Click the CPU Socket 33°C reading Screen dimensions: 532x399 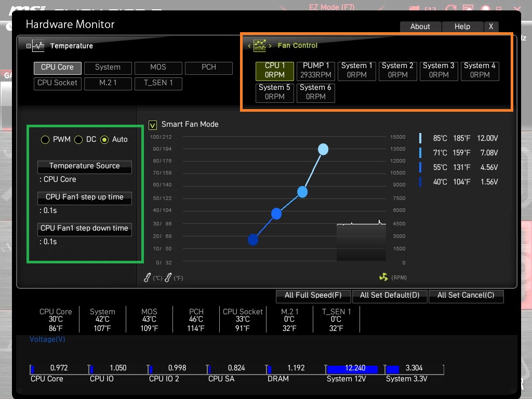(x=243, y=320)
